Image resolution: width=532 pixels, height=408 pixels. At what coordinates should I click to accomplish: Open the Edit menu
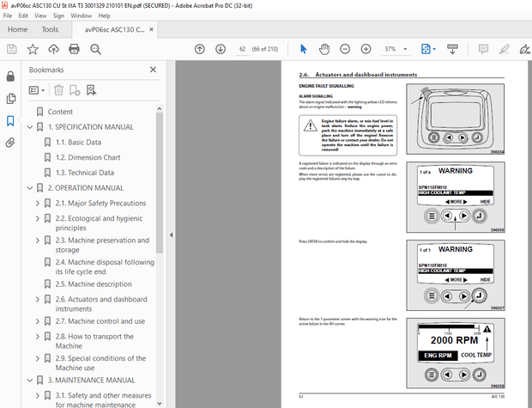23,15
